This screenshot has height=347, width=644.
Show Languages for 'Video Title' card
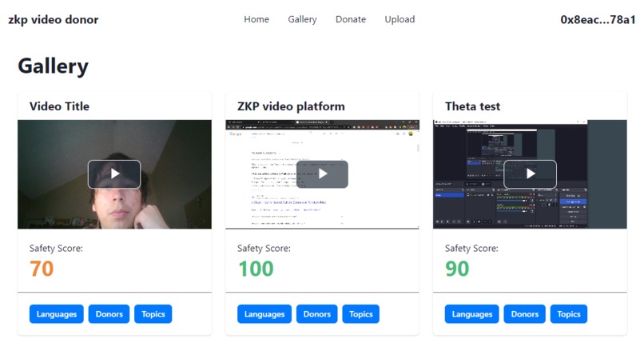click(56, 314)
